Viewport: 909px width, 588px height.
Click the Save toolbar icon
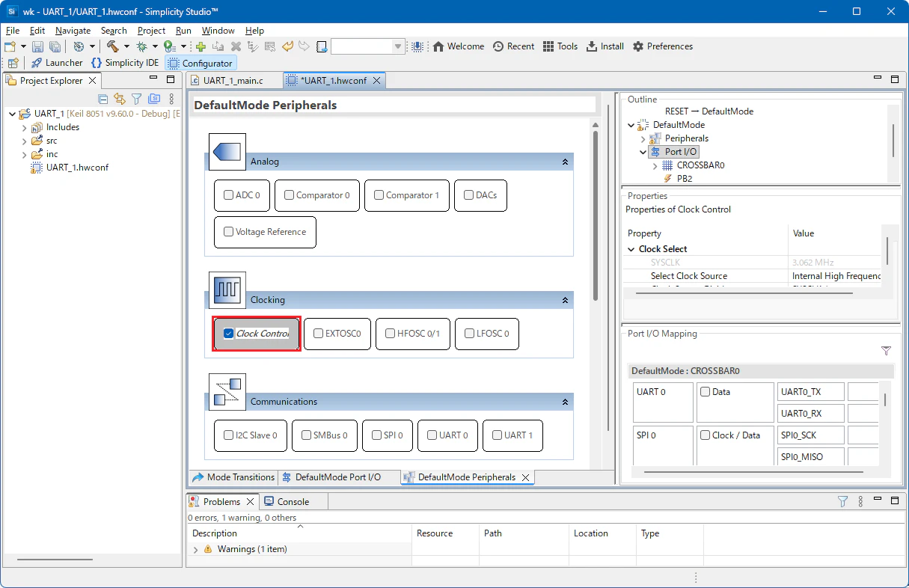[37, 46]
